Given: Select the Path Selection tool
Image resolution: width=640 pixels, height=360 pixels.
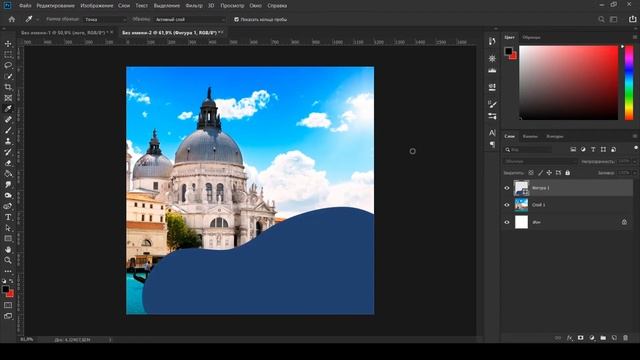Looking at the screenshot, I should point(8,228).
